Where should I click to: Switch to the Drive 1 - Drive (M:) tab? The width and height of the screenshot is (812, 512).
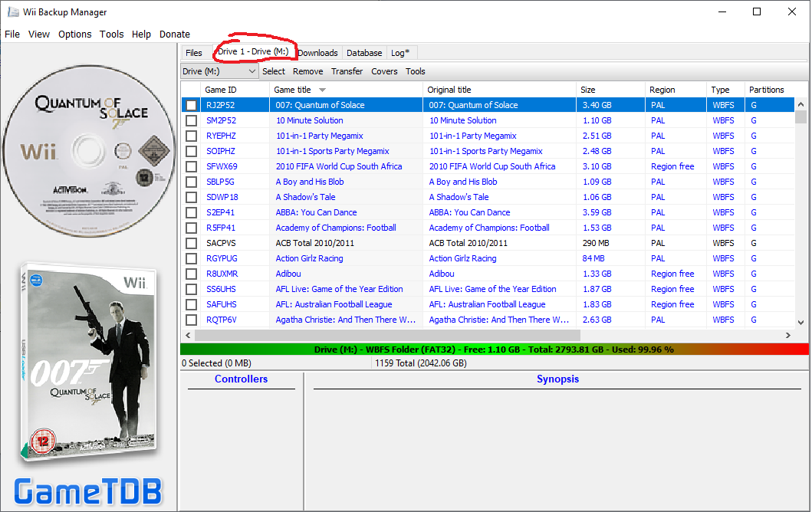coord(253,52)
